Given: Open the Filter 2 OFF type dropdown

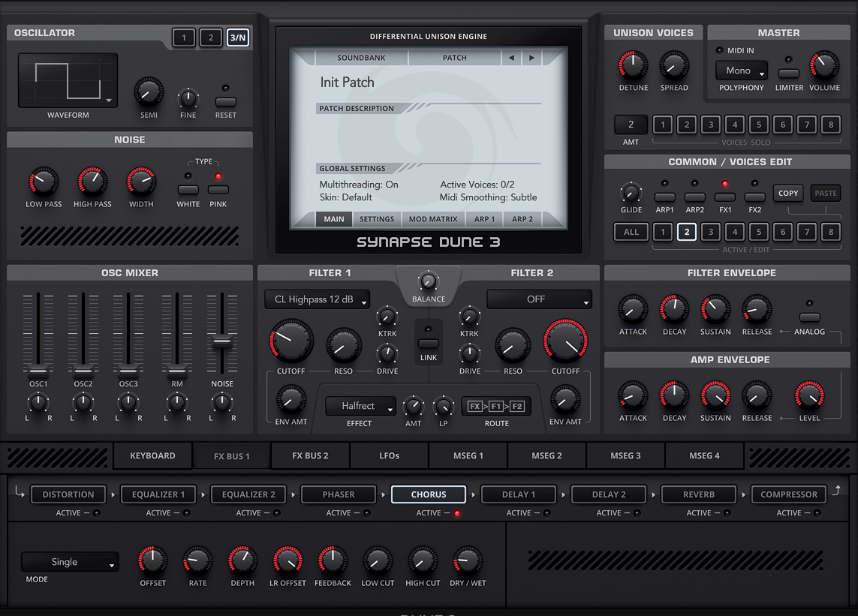Looking at the screenshot, I should (x=539, y=299).
